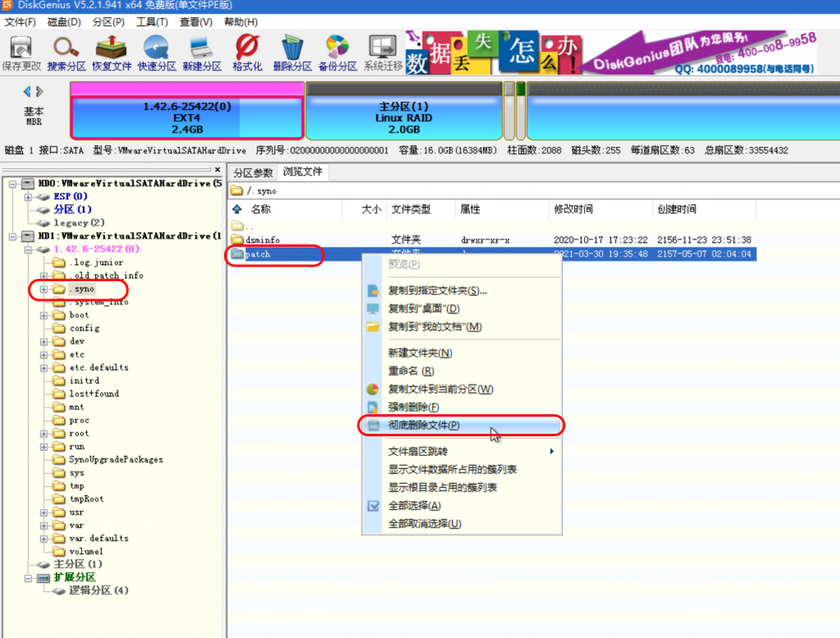Image resolution: width=840 pixels, height=638 pixels.
Task: Expand the ESP (0) tree node
Action: pos(28,197)
